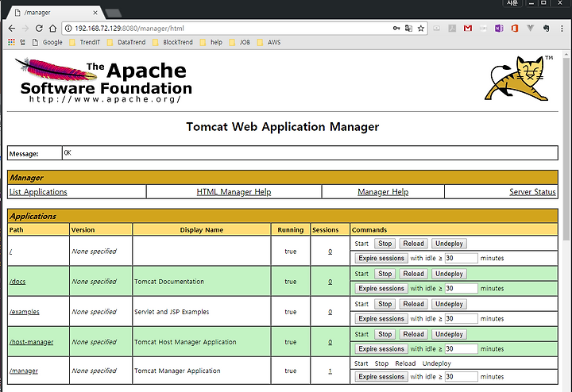This screenshot has height=392, width=572.
Task: Stop the /examples application
Action: pos(385,304)
